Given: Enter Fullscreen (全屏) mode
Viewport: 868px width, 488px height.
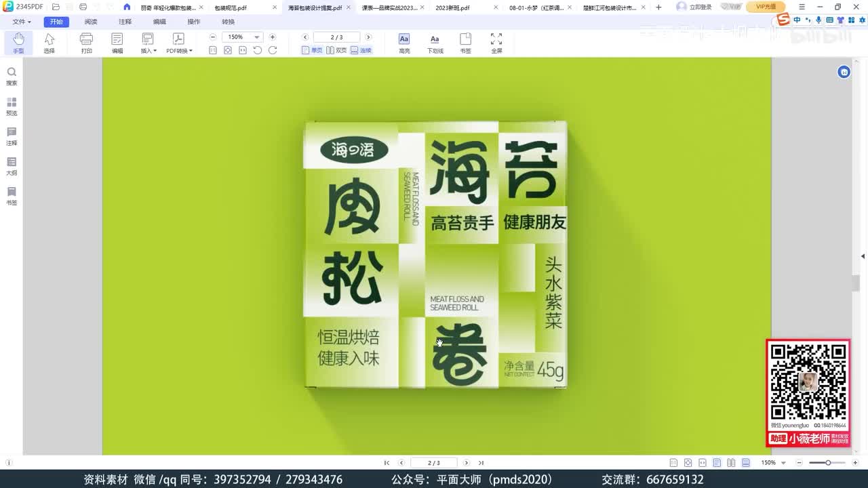Looking at the screenshot, I should (496, 43).
